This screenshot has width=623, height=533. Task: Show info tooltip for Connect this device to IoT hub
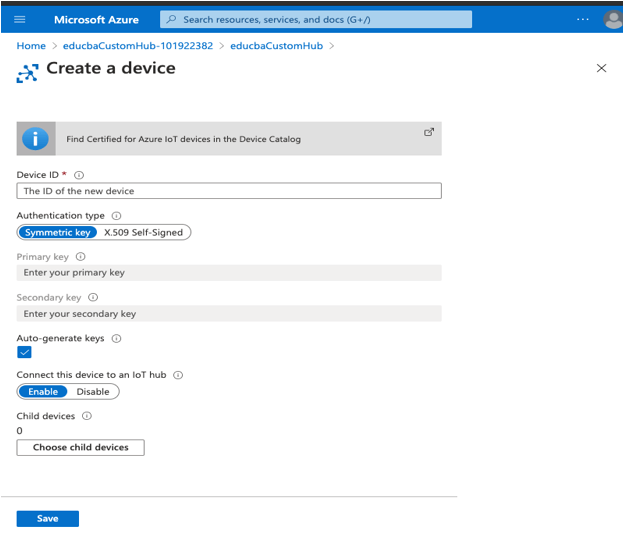(x=178, y=375)
